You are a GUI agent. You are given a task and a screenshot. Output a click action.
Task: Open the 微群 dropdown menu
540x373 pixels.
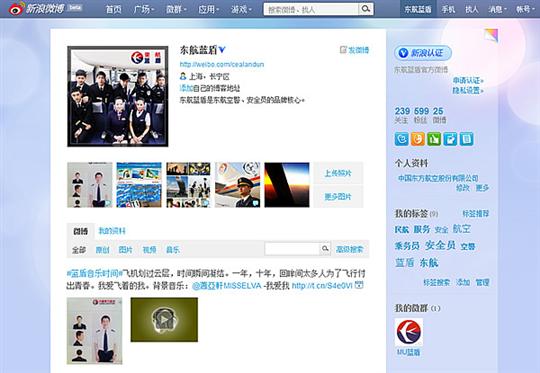(x=176, y=9)
